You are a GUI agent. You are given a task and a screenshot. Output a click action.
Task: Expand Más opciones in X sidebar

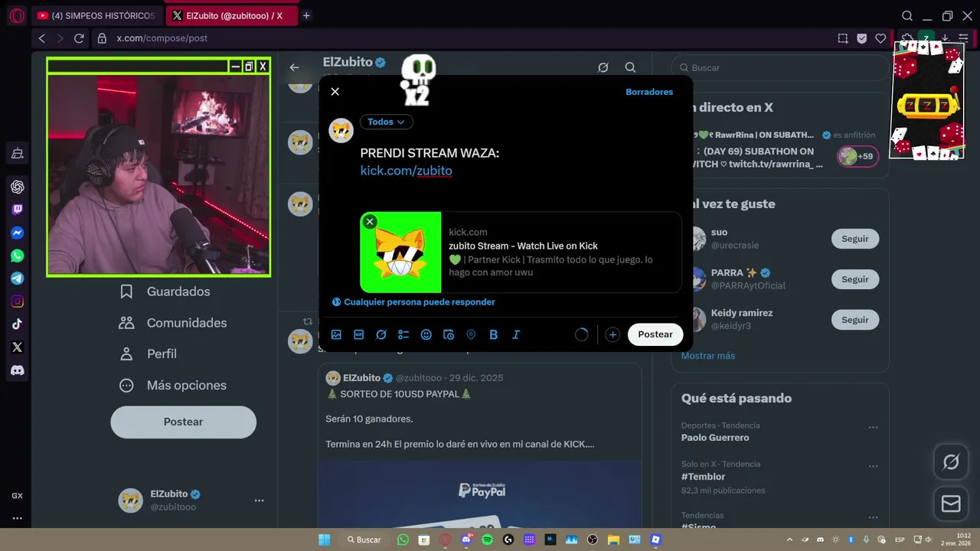pyautogui.click(x=172, y=385)
